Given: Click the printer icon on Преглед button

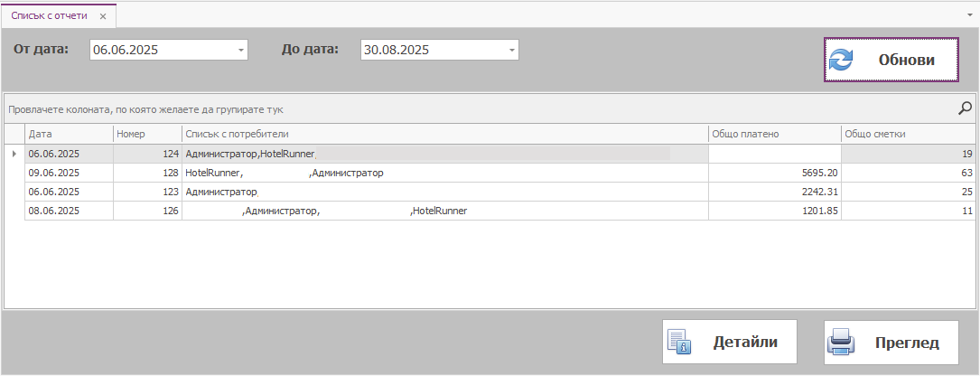Looking at the screenshot, I should pyautogui.click(x=841, y=343).
